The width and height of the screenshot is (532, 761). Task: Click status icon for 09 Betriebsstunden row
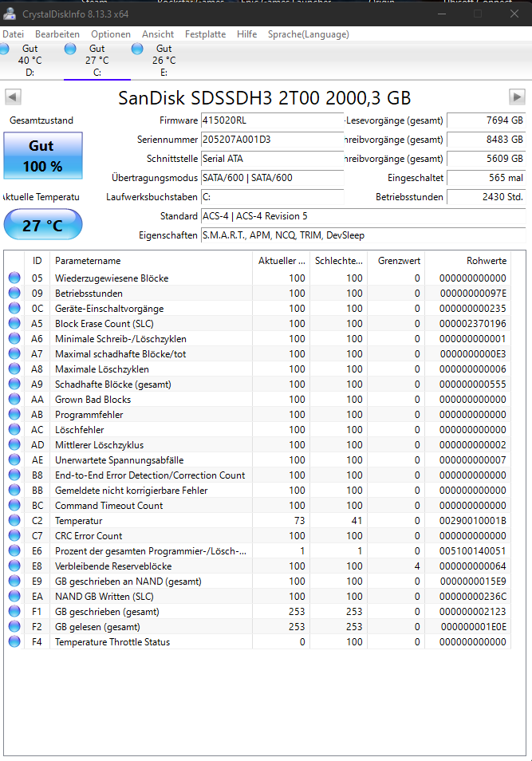click(x=14, y=293)
